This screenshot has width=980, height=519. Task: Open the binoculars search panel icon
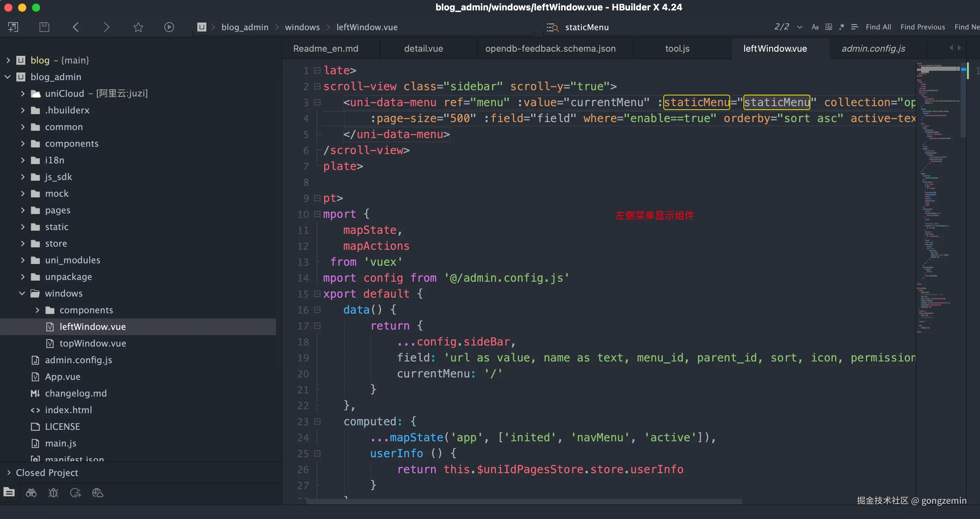[x=31, y=493]
